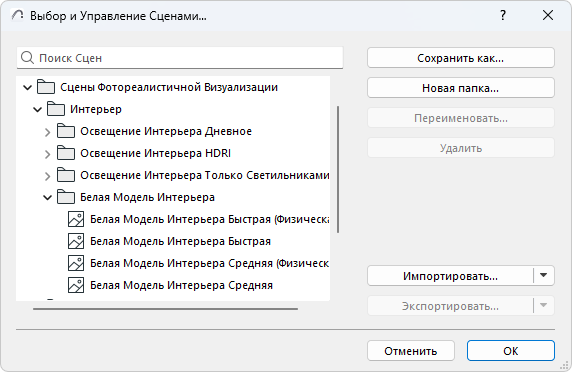Collapse Сцены Фотореалистичной Визуализации root folder
The image size is (572, 372).
click(x=28, y=88)
